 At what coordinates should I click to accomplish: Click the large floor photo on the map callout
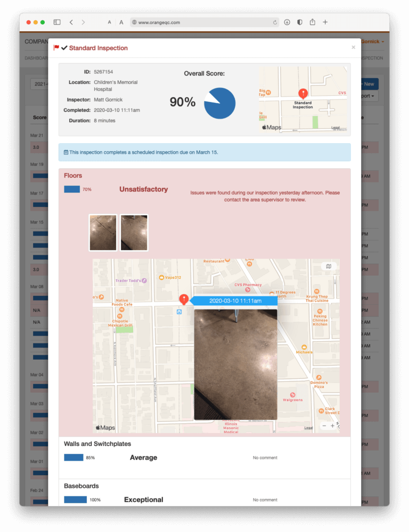[x=235, y=364]
